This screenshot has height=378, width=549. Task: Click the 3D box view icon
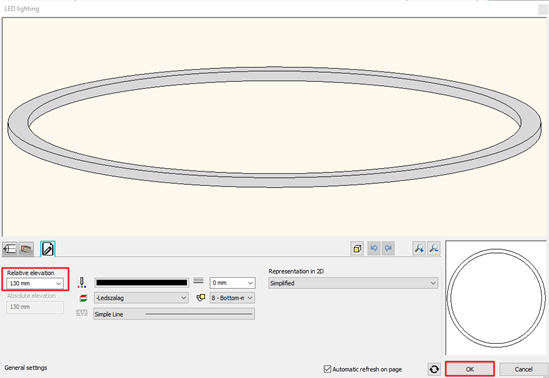pos(357,248)
